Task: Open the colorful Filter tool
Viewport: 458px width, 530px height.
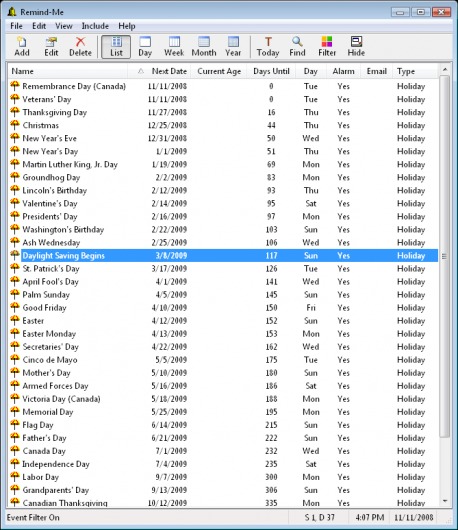Action: [x=327, y=47]
